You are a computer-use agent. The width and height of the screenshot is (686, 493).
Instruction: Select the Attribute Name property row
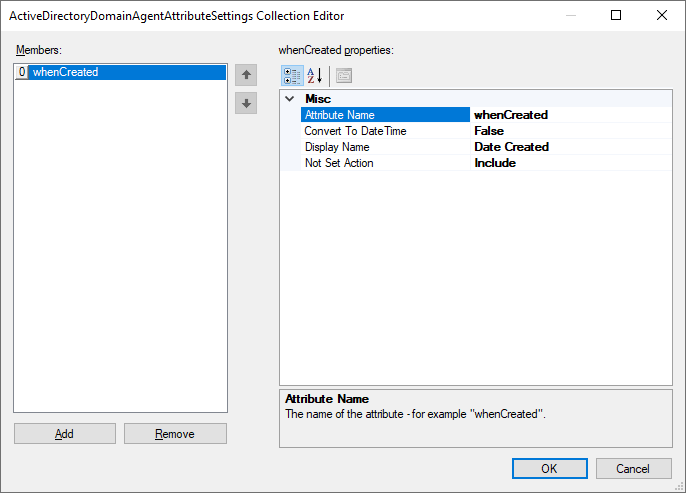point(385,115)
